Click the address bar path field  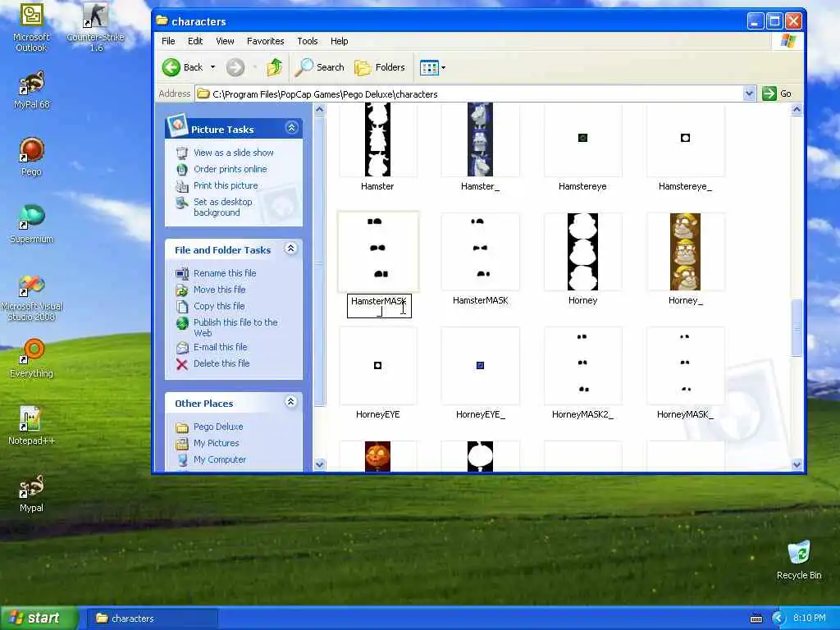pos(469,94)
